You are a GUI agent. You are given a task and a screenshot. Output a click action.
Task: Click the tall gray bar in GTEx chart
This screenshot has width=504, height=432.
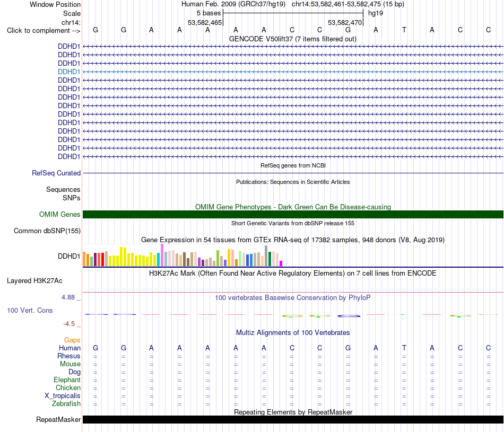tap(266, 255)
